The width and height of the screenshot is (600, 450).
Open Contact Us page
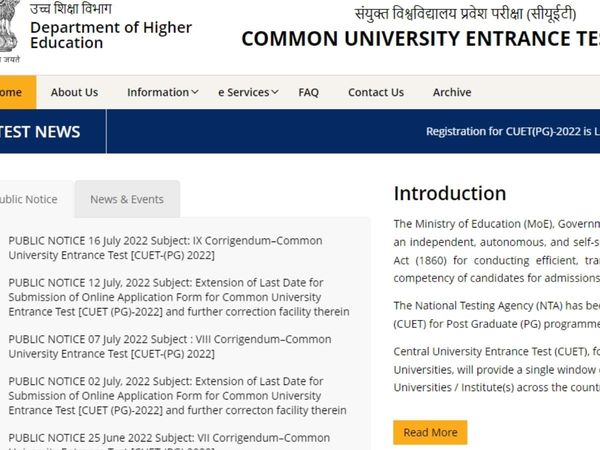pos(376,92)
